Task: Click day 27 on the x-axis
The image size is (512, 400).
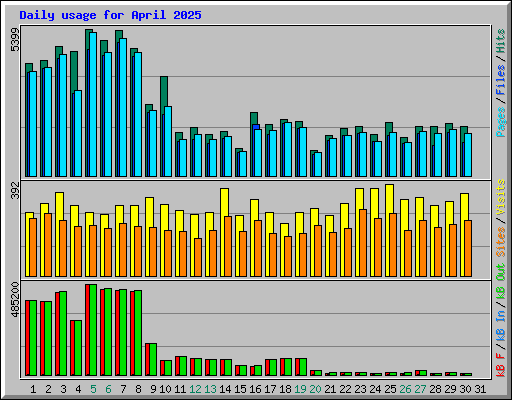Action: point(420,389)
